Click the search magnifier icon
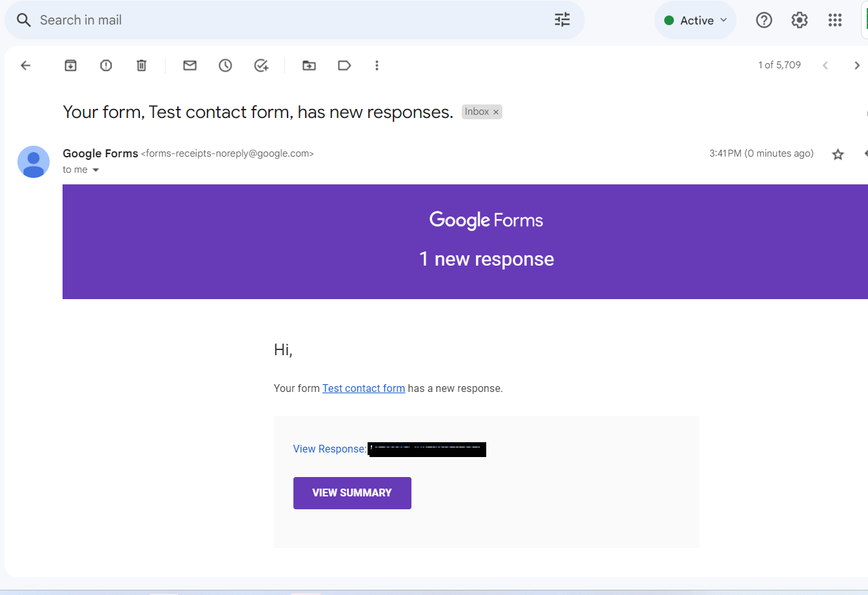868x595 pixels. click(x=24, y=20)
